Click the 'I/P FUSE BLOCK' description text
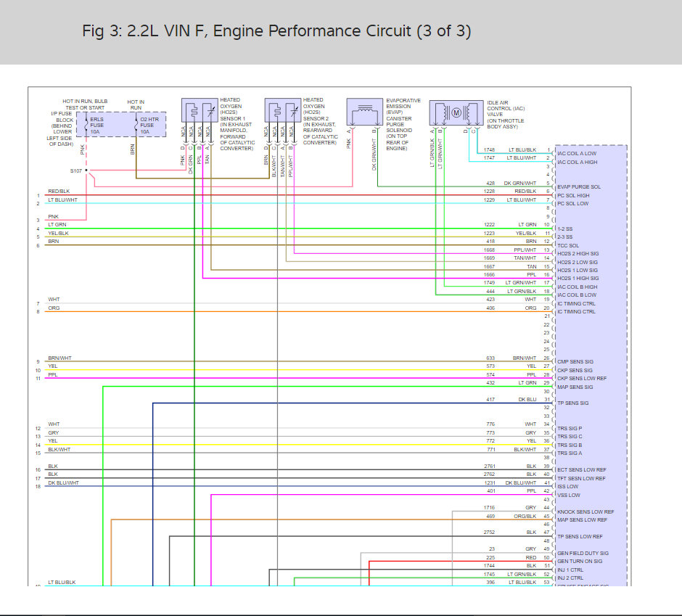This screenshot has height=616, width=682. click(x=61, y=128)
